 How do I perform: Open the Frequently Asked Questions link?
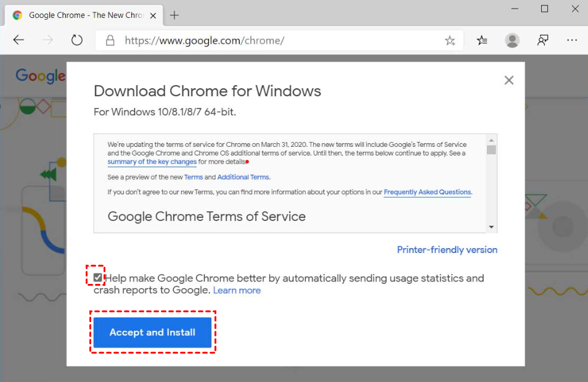click(x=427, y=192)
